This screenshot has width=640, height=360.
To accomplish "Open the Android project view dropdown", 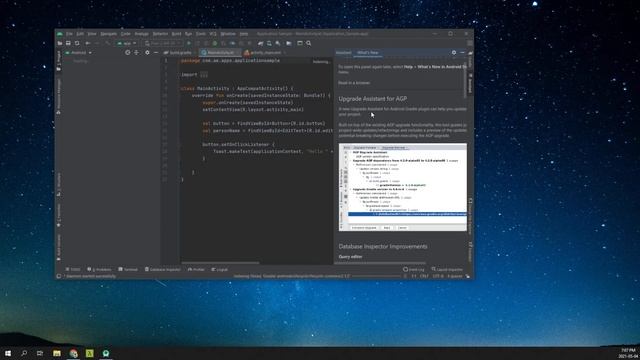I will tap(79, 53).
